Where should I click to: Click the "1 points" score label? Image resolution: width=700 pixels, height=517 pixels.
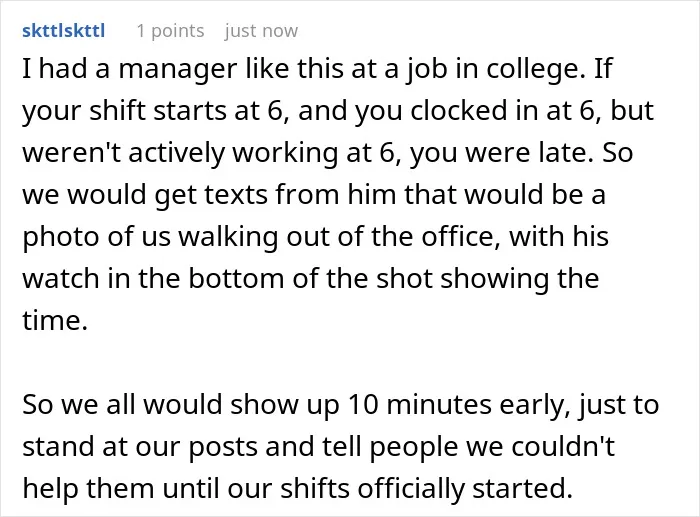tap(170, 31)
